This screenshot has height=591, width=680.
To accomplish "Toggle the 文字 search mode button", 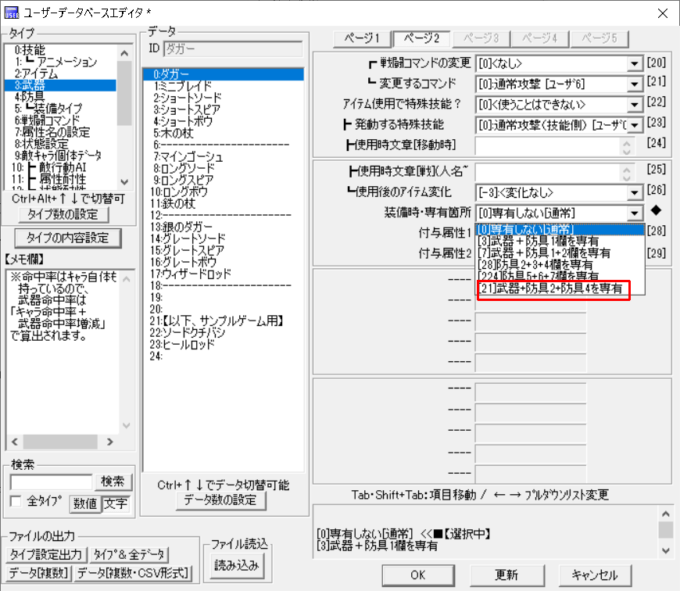I will [x=115, y=503].
